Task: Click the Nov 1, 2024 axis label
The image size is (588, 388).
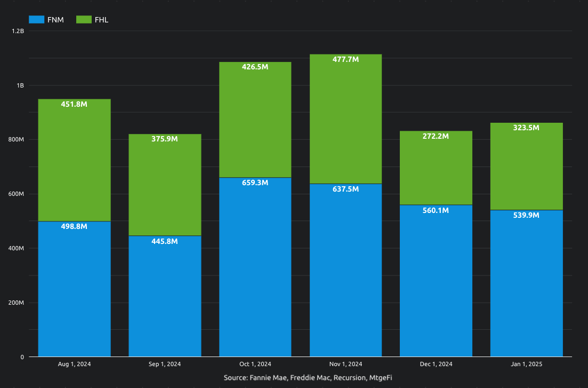Action: [x=346, y=364]
